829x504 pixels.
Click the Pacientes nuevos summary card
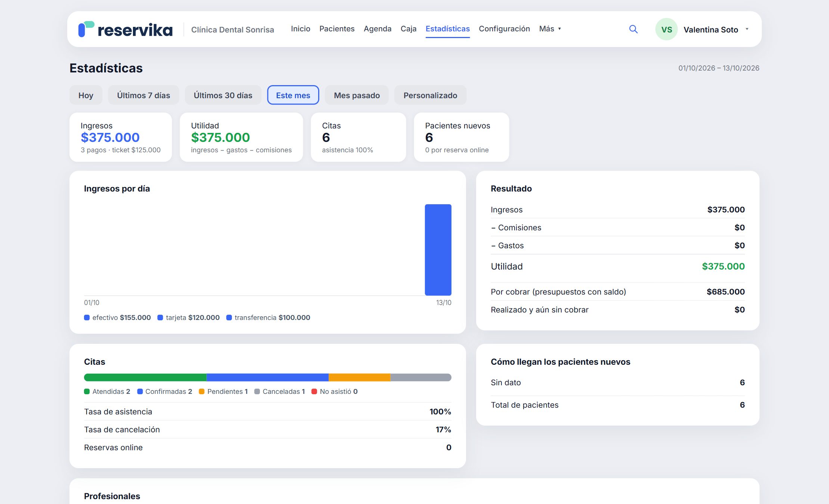[462, 137]
